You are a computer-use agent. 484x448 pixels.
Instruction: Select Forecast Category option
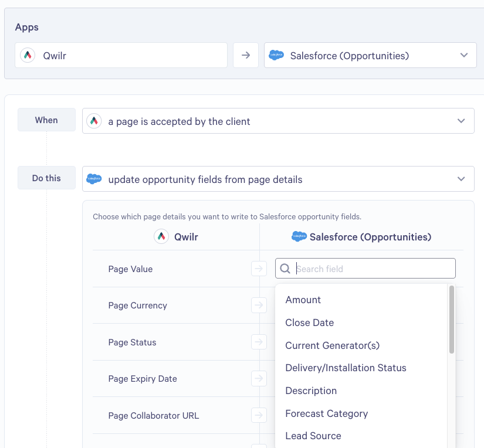[x=327, y=413]
